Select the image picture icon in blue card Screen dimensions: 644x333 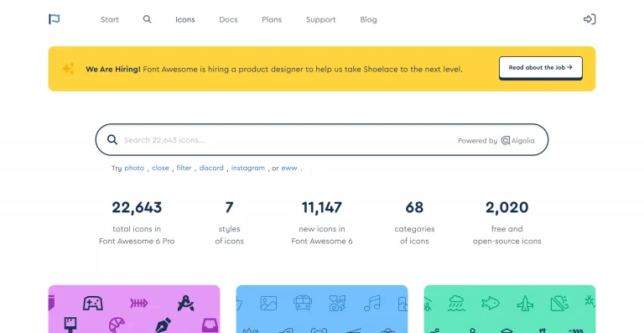click(268, 304)
